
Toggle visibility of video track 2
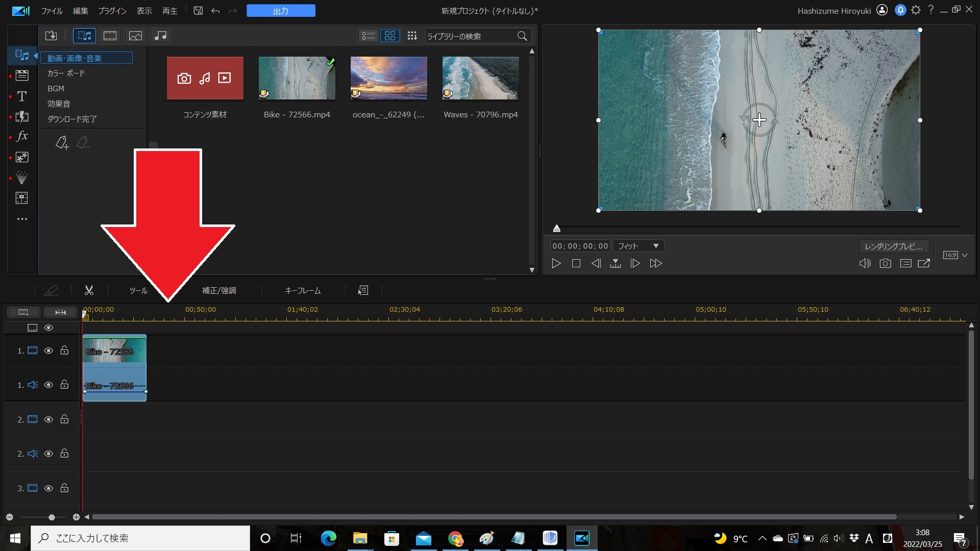48,419
